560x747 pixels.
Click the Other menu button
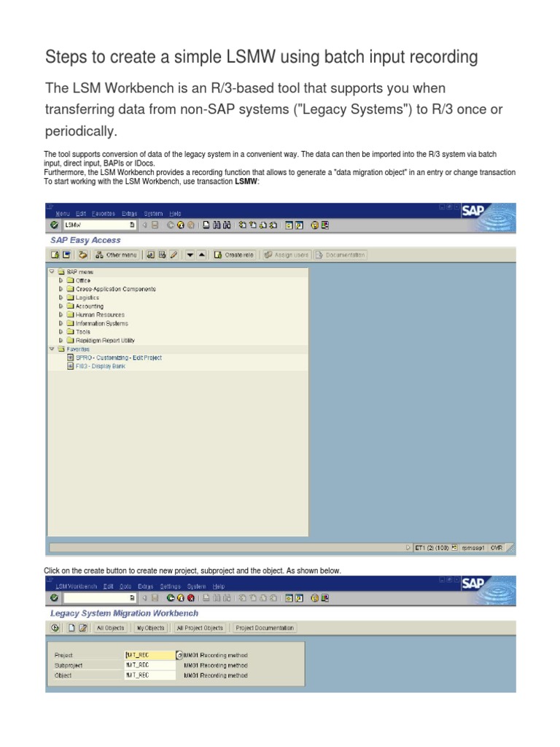pos(116,255)
